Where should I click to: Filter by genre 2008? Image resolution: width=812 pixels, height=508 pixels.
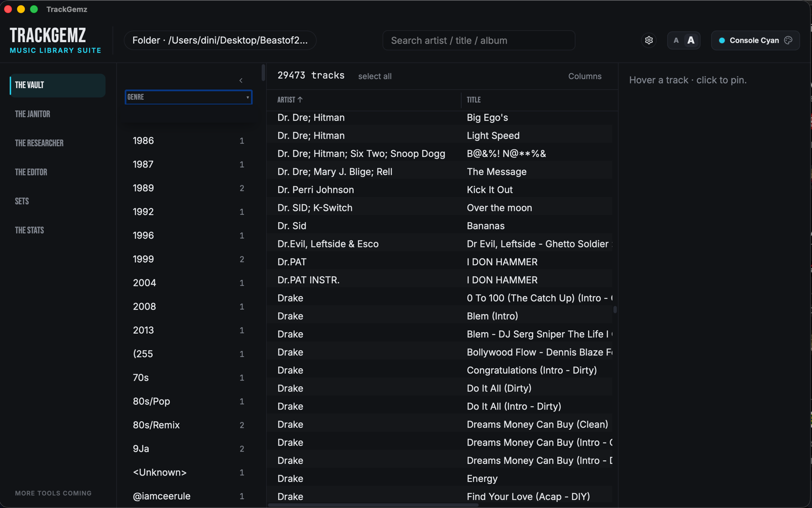click(188, 306)
